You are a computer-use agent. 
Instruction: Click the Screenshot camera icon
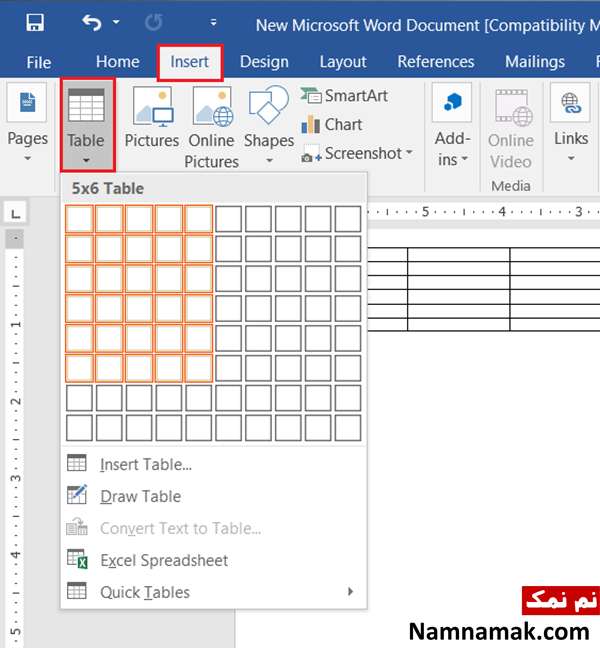tap(311, 154)
